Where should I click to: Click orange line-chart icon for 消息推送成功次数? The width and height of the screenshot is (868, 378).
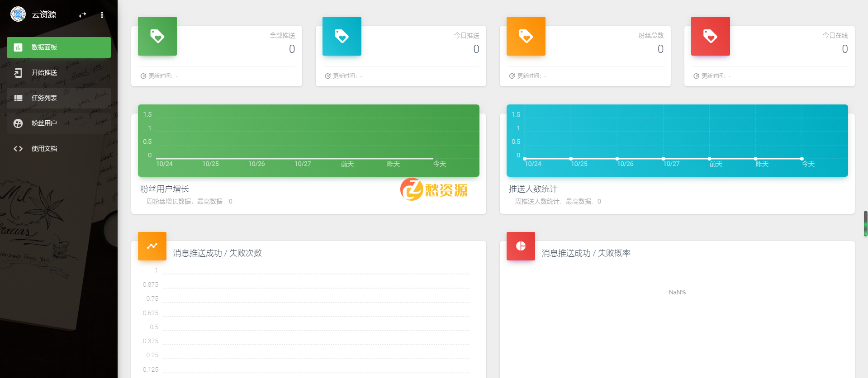click(152, 246)
